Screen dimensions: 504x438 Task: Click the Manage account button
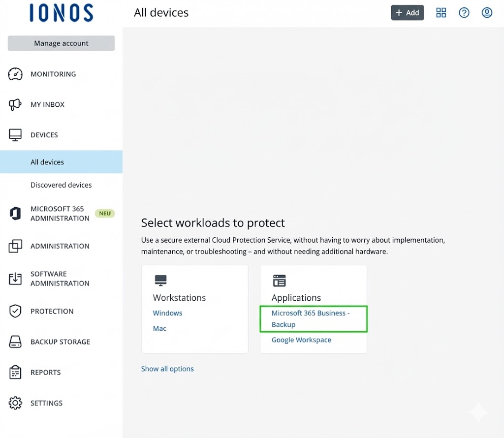(x=61, y=43)
